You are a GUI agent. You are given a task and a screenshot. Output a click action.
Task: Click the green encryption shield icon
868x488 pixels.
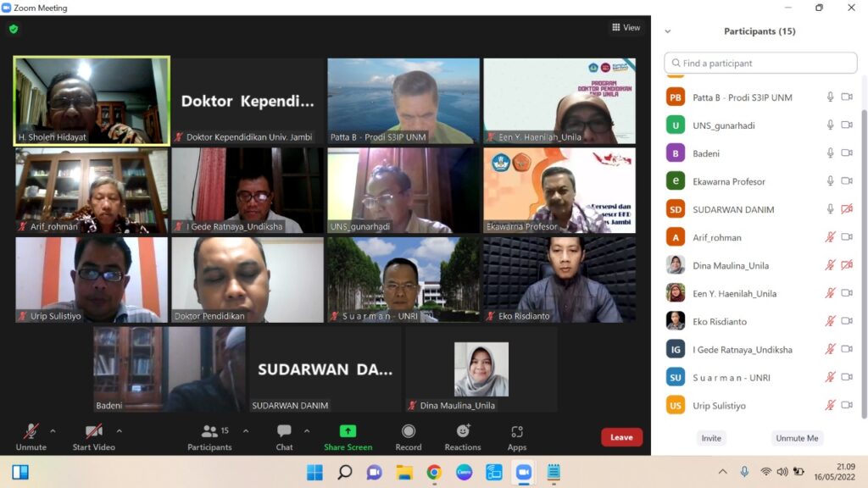tap(14, 29)
